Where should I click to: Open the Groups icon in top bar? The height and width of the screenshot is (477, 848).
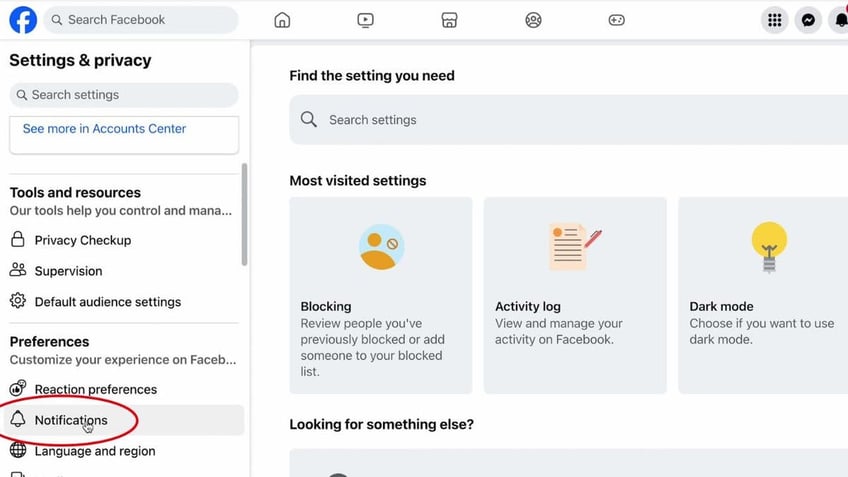533,20
